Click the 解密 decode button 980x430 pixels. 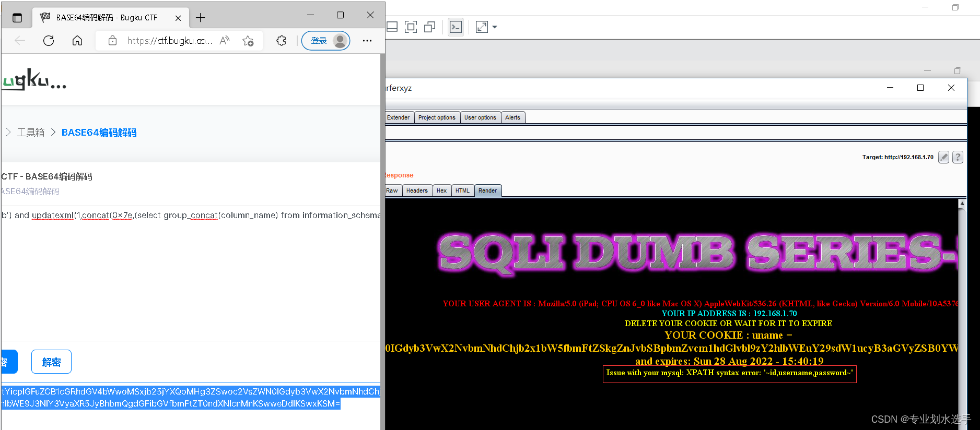click(51, 362)
